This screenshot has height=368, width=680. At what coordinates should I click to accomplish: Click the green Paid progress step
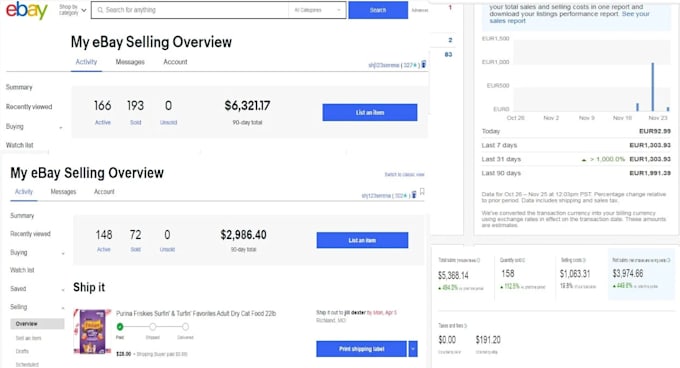[x=120, y=326]
